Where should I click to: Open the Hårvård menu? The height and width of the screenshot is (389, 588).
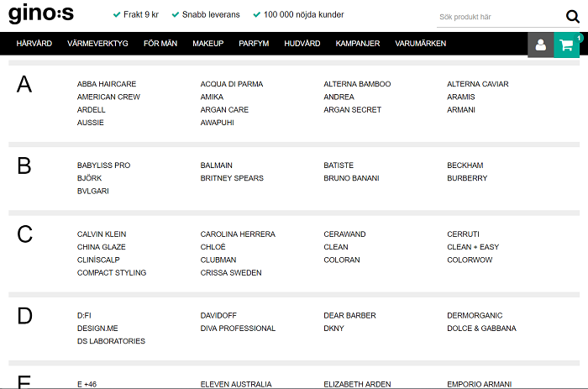[x=34, y=44]
